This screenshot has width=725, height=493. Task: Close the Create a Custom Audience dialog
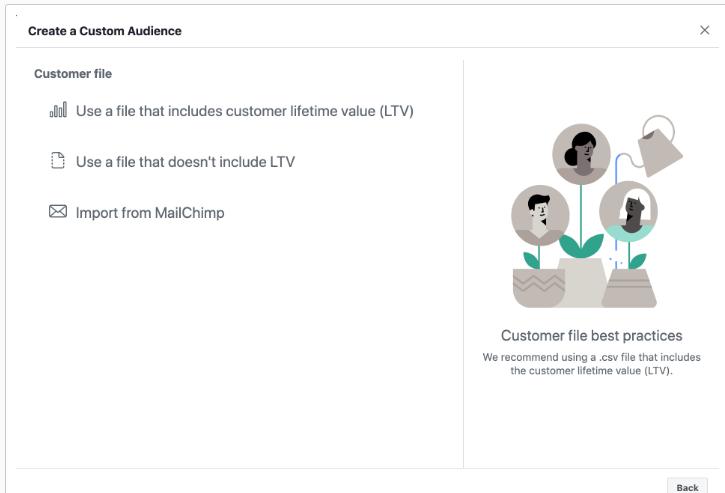click(704, 30)
